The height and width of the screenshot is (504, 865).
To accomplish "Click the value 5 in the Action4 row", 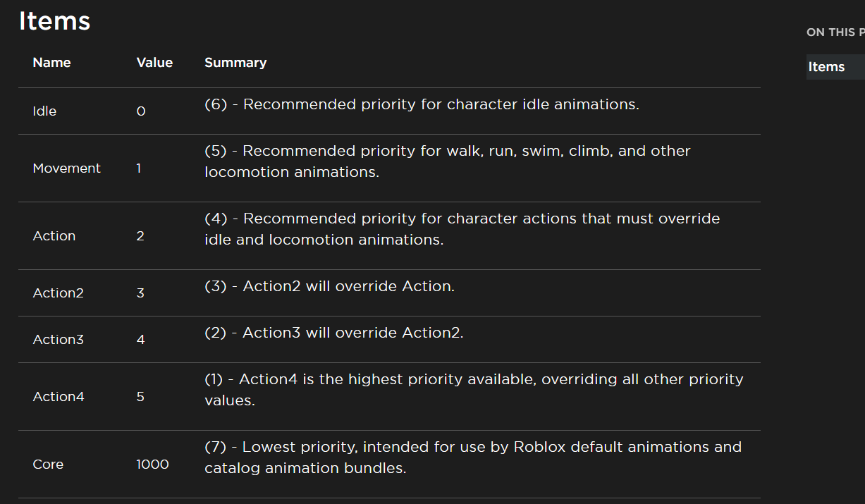I will [140, 397].
